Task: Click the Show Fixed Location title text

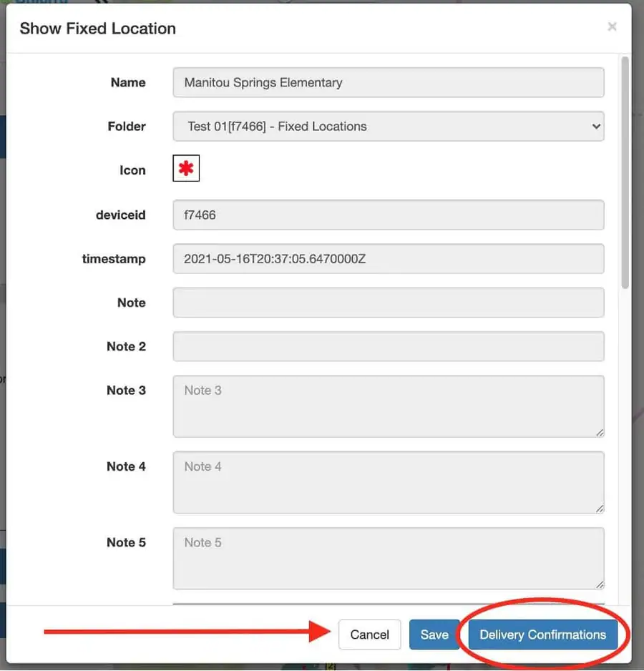Action: (97, 28)
